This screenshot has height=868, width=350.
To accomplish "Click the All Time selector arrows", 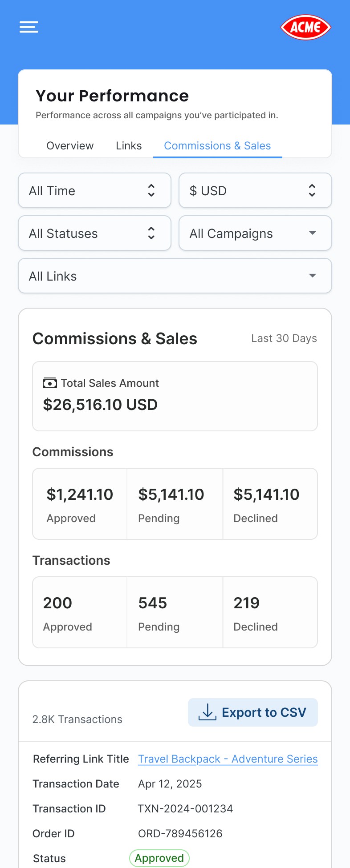I will pyautogui.click(x=151, y=190).
